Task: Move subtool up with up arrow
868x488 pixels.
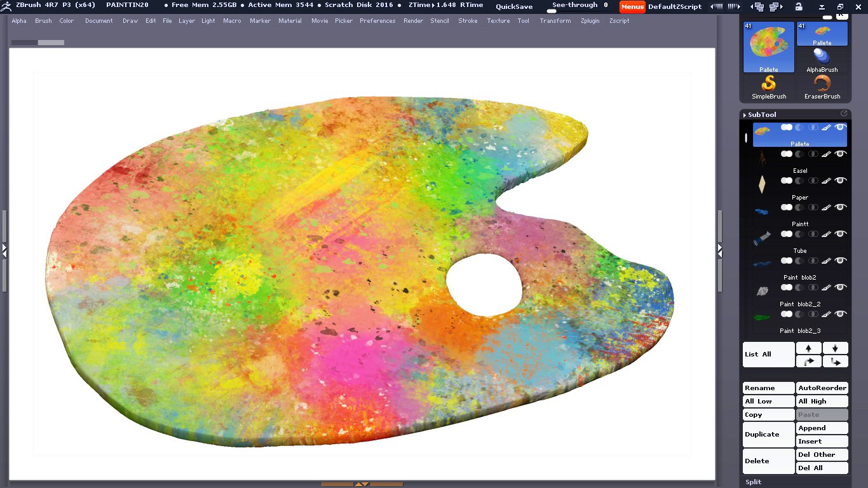Action: point(808,348)
